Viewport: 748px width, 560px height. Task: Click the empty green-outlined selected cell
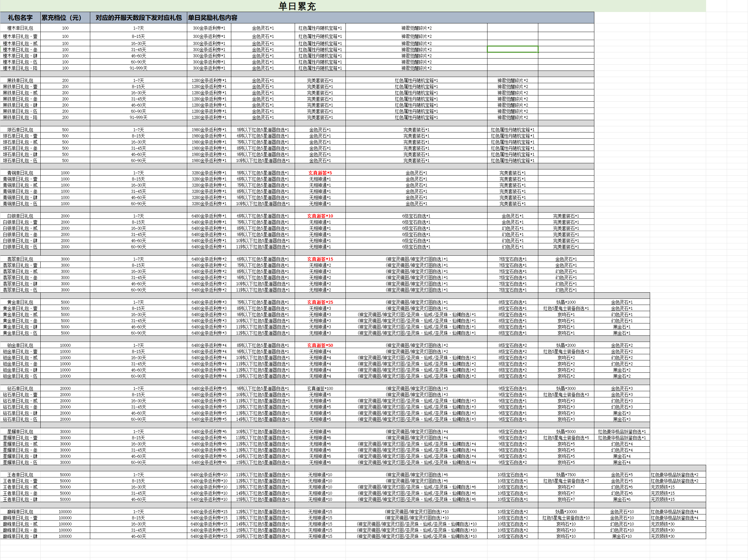tap(513, 49)
